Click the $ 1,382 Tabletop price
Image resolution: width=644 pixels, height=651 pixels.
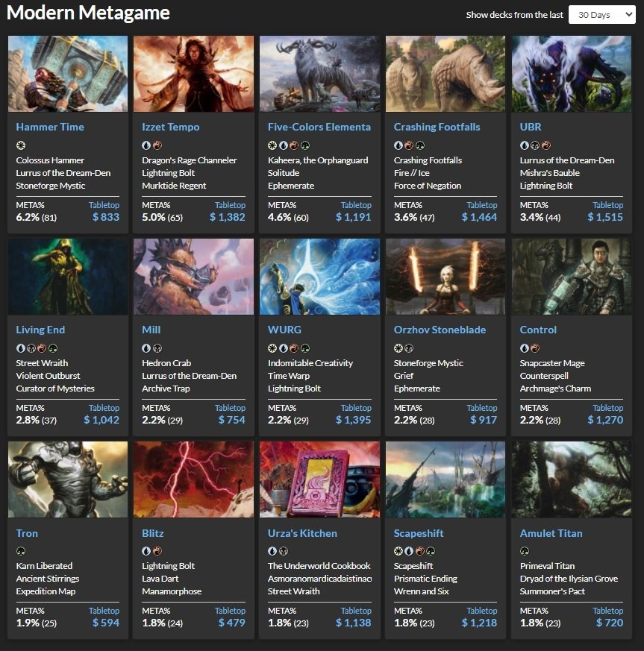(x=228, y=217)
